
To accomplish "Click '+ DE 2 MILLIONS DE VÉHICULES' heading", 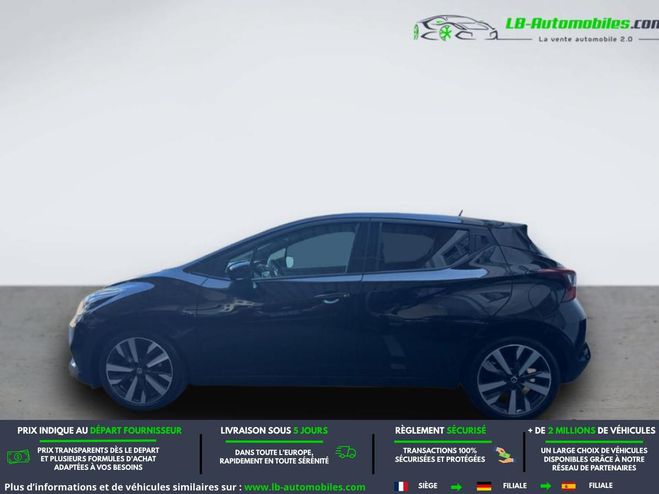I will coord(591,431).
